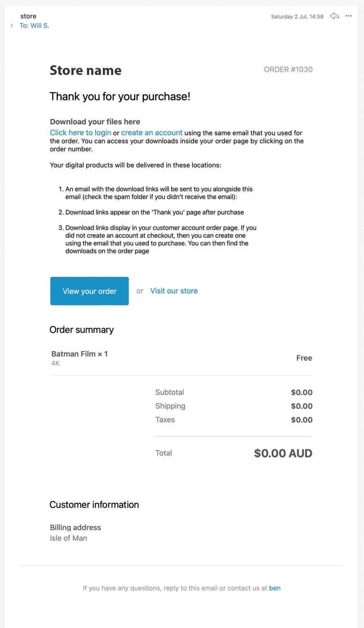Open the 'Click here to login' link
364x628 pixels.
point(80,133)
